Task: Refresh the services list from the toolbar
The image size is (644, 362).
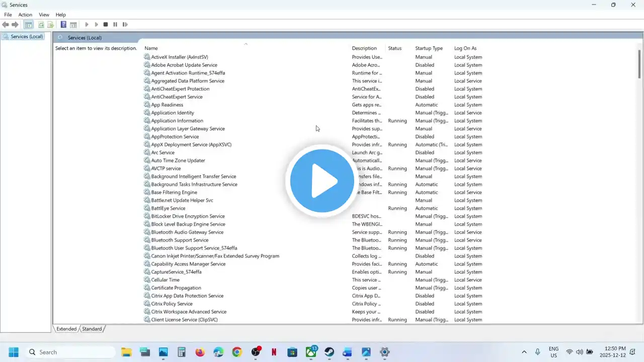Action: 41,25
